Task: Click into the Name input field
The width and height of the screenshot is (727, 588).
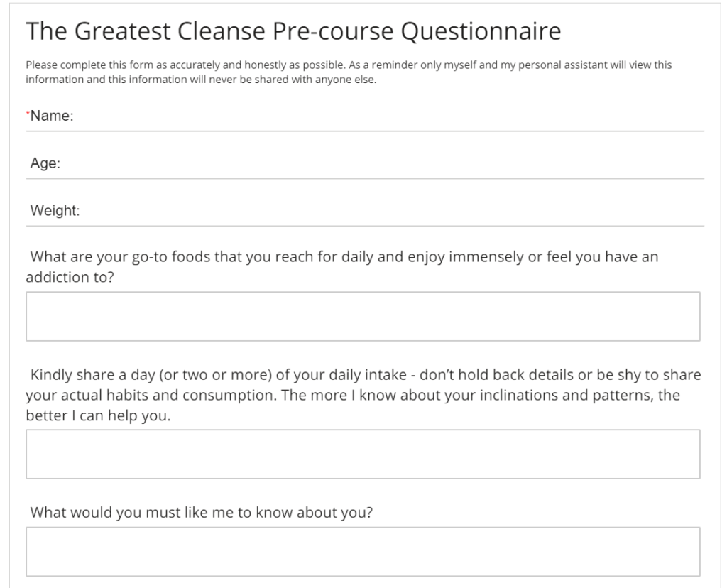Action: point(365,116)
